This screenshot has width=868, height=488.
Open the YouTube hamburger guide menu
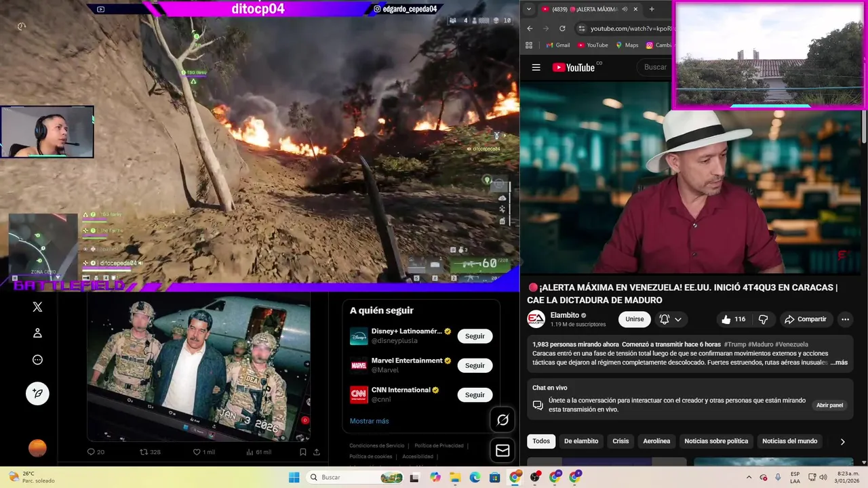pos(536,67)
